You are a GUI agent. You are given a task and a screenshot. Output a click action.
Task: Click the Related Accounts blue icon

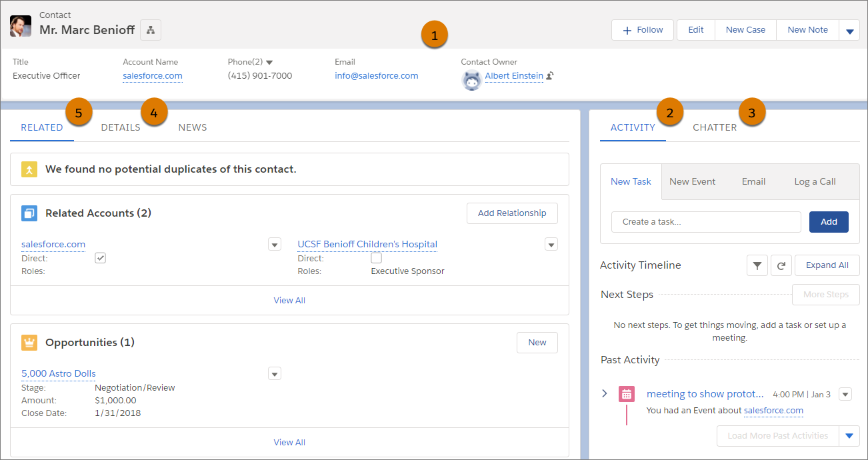(29, 213)
